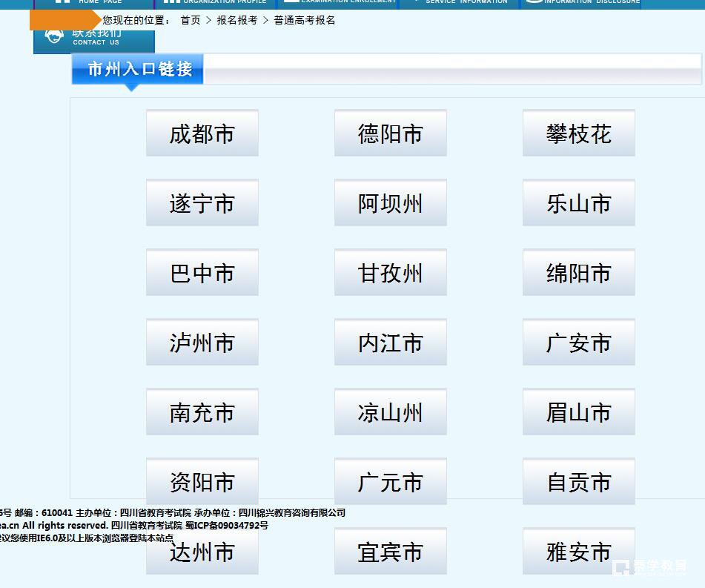The height and width of the screenshot is (588, 705).
Task: Click the 四川锦兴教育咨询有限公司 footer text
Action: pyautogui.click(x=292, y=513)
